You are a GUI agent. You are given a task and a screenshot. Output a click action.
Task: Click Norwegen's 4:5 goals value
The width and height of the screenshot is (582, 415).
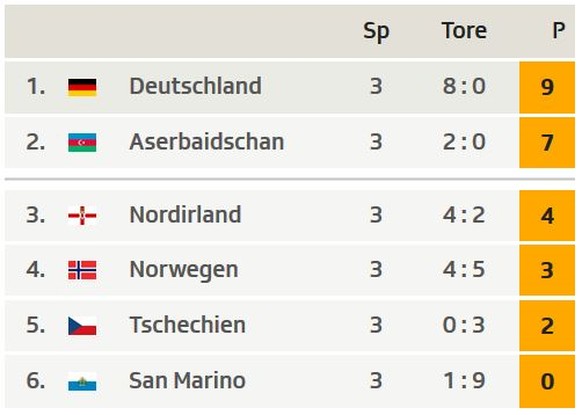click(464, 269)
